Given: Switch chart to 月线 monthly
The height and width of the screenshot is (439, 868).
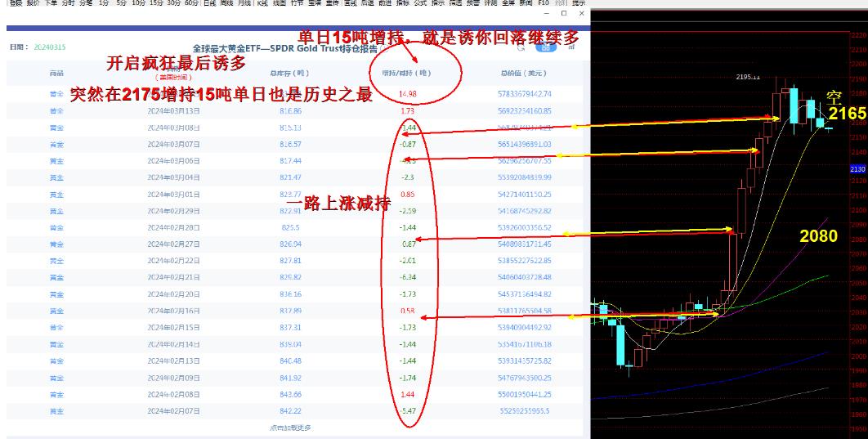Looking at the screenshot, I should (244, 2).
